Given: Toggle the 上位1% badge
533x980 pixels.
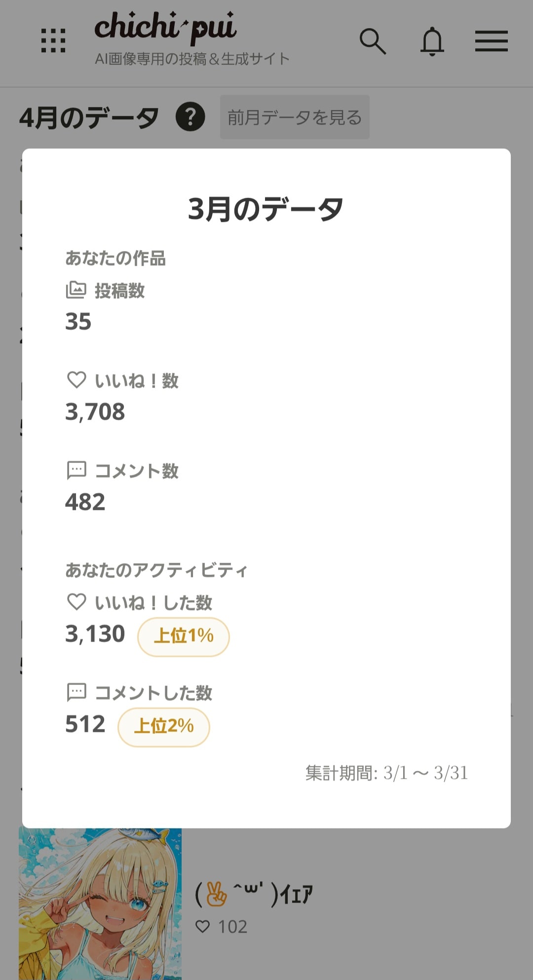Looking at the screenshot, I should click(x=184, y=637).
